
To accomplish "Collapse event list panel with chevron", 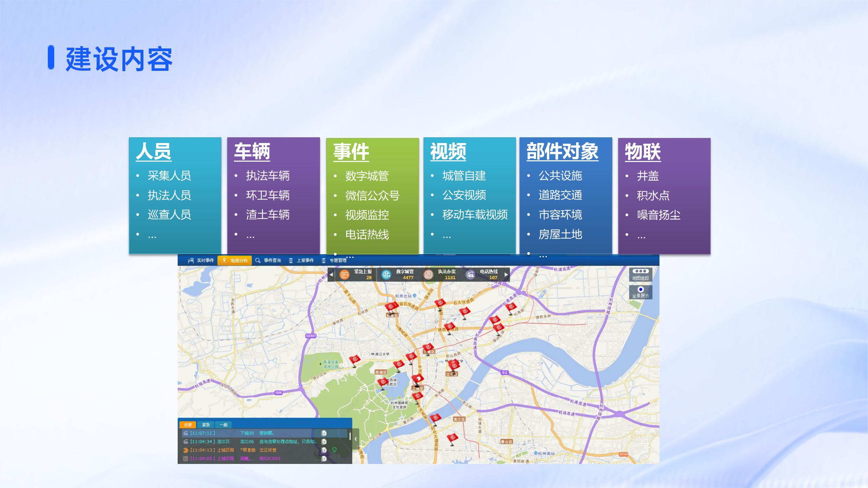I will pos(356,439).
